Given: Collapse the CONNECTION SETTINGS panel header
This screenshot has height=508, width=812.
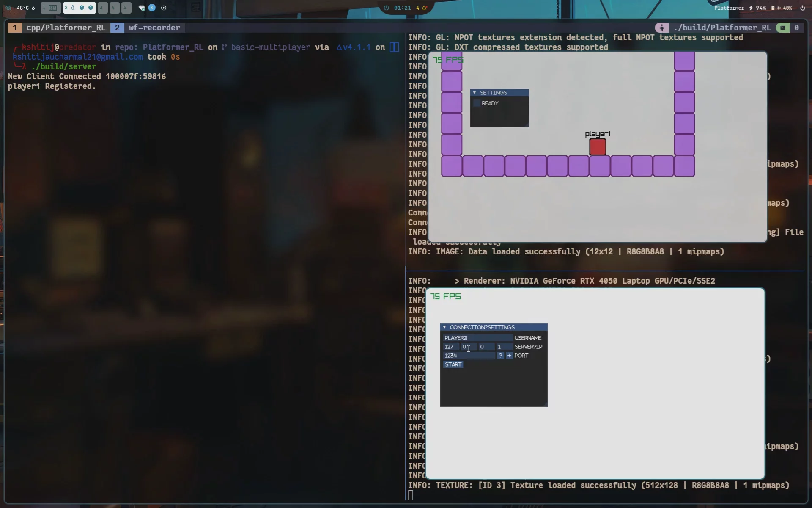Looking at the screenshot, I should (x=444, y=327).
